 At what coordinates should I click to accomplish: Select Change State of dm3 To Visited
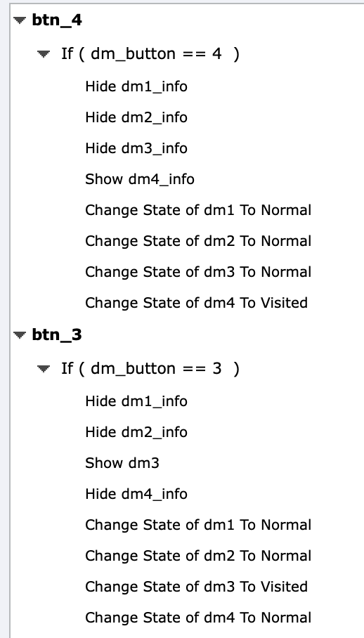[197, 586]
